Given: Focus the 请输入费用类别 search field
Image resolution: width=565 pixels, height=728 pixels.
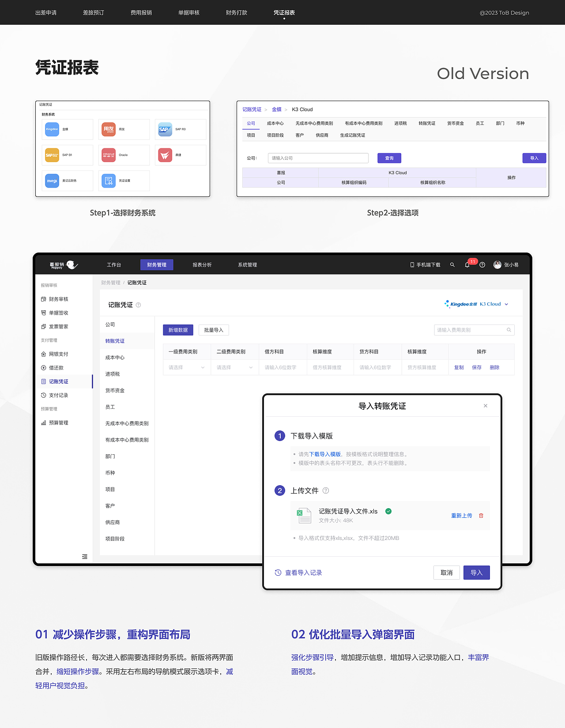Looking at the screenshot, I should pyautogui.click(x=474, y=330).
